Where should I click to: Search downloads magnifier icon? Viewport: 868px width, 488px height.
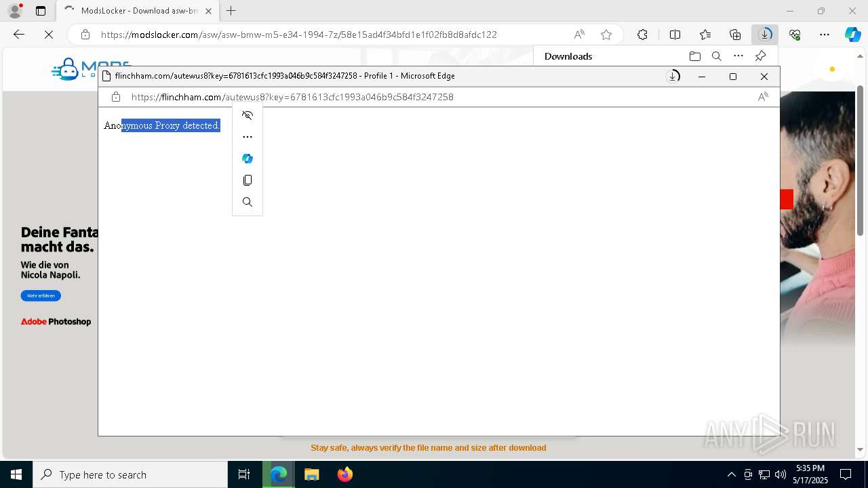[716, 56]
